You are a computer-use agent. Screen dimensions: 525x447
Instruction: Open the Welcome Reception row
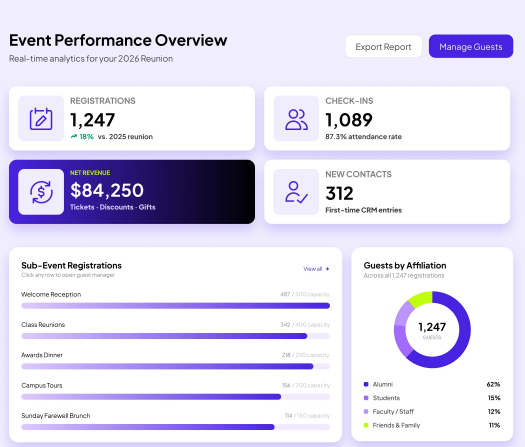[175, 300]
